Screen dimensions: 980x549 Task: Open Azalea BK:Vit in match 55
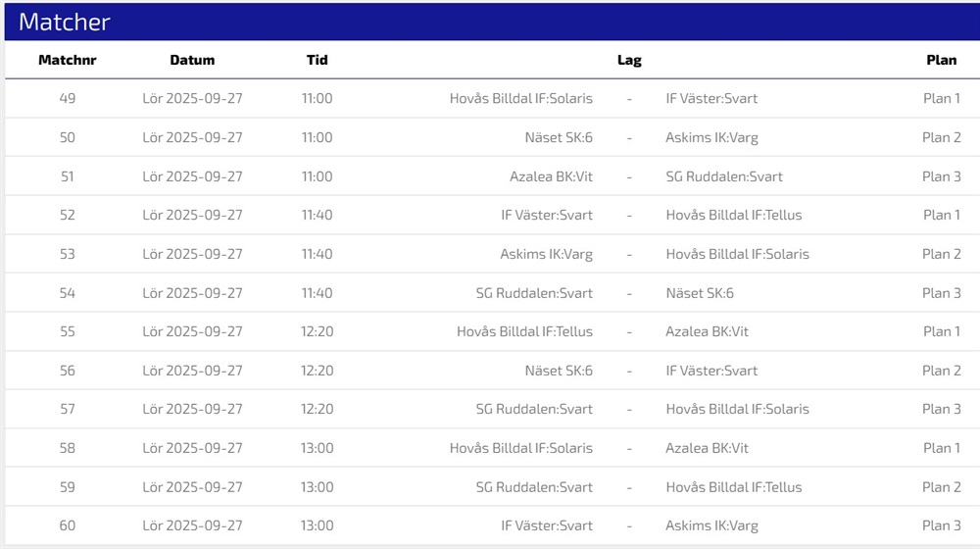click(707, 331)
